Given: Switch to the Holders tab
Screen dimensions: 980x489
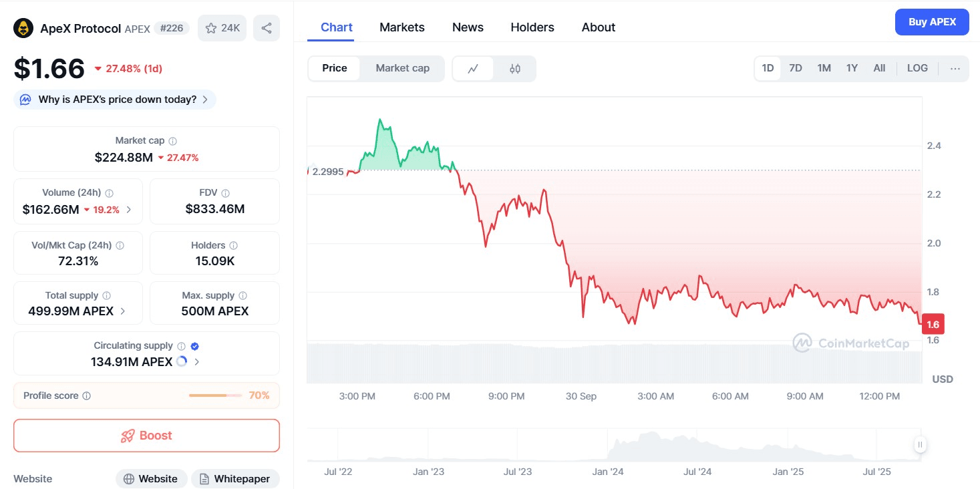Looking at the screenshot, I should (x=532, y=27).
